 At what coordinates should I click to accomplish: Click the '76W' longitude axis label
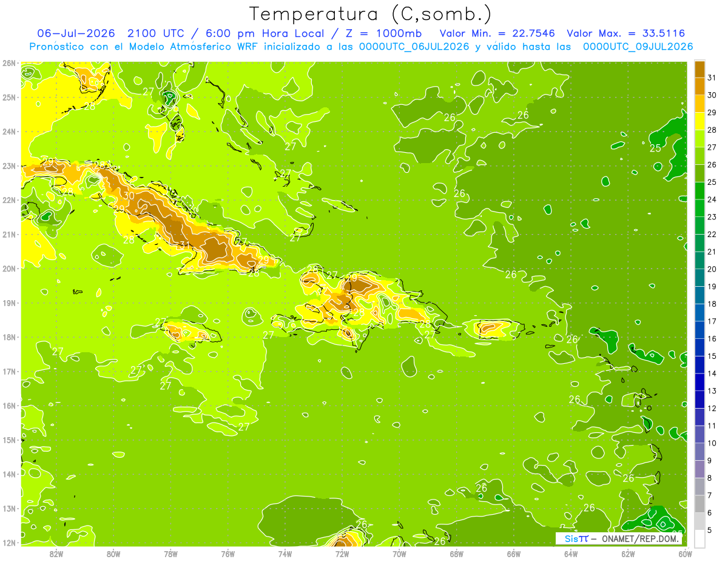coord(227,554)
